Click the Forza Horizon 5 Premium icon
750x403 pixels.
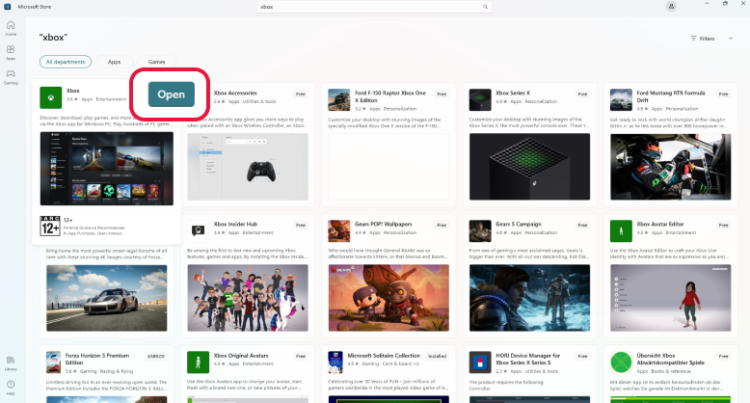pos(54,362)
